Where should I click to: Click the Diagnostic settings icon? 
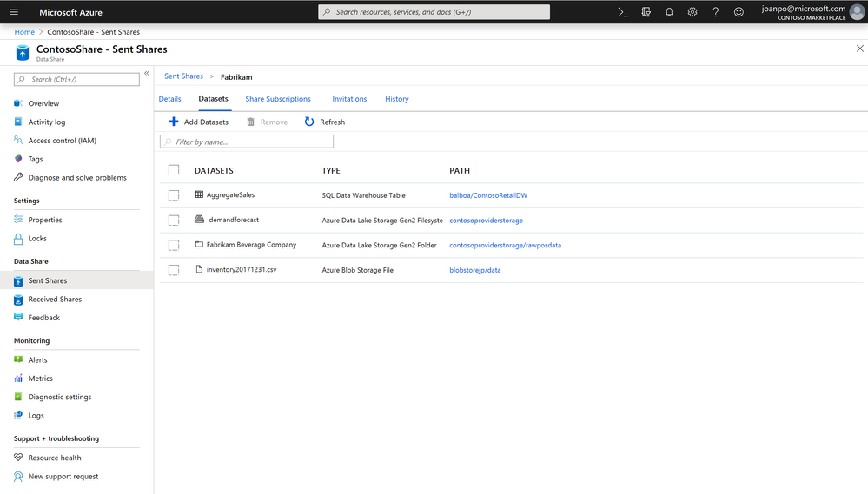coord(18,397)
